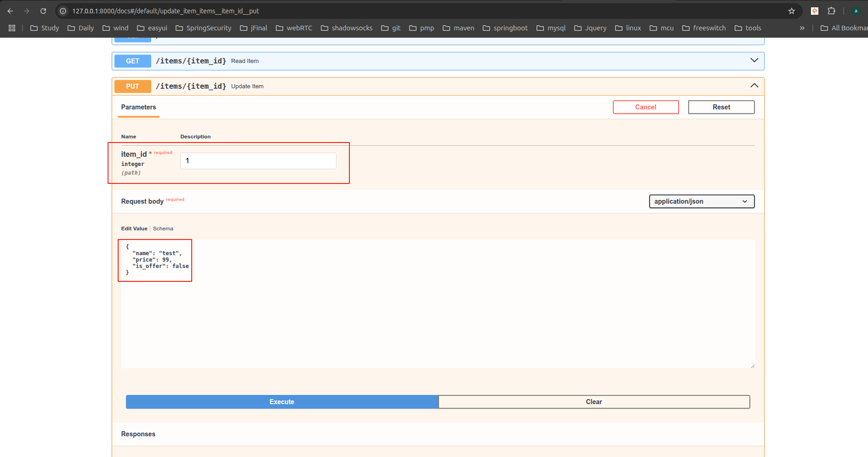
Task: Focus the item_id input field
Action: tap(258, 161)
